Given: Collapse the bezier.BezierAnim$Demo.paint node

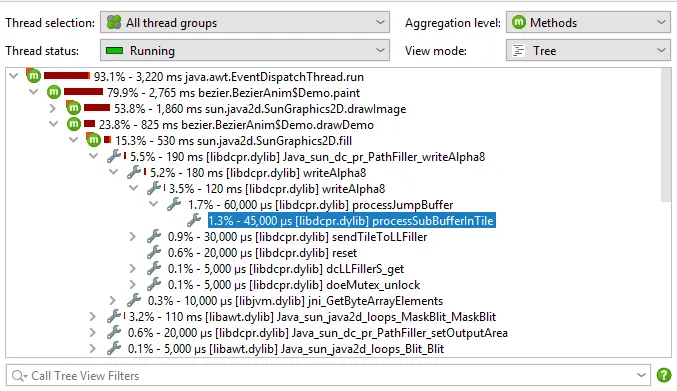Looking at the screenshot, I should [x=34, y=92].
